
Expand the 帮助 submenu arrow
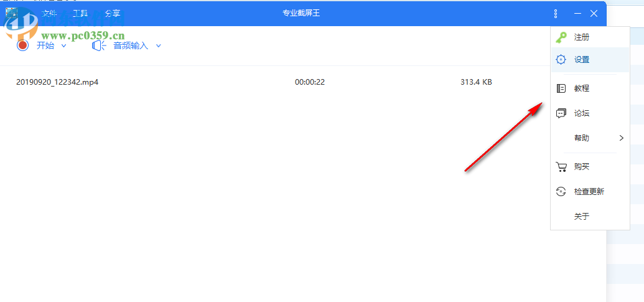(x=622, y=138)
